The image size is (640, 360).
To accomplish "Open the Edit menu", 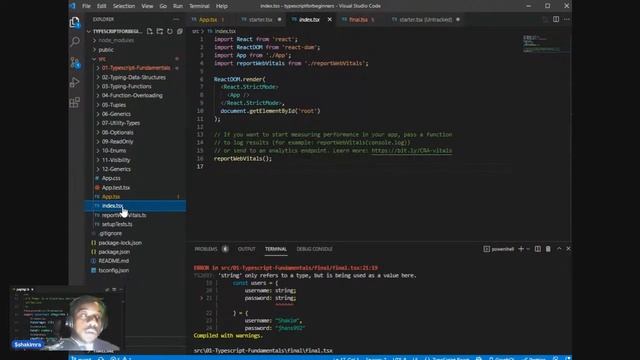I will tap(102, 6).
